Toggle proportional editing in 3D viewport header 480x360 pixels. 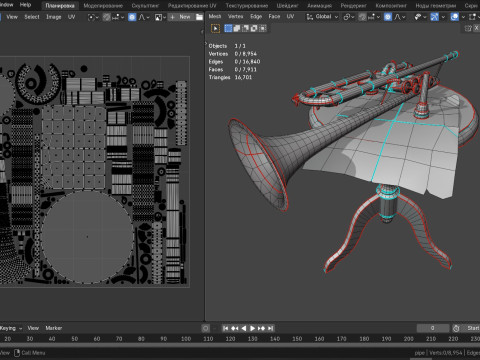pos(388,17)
